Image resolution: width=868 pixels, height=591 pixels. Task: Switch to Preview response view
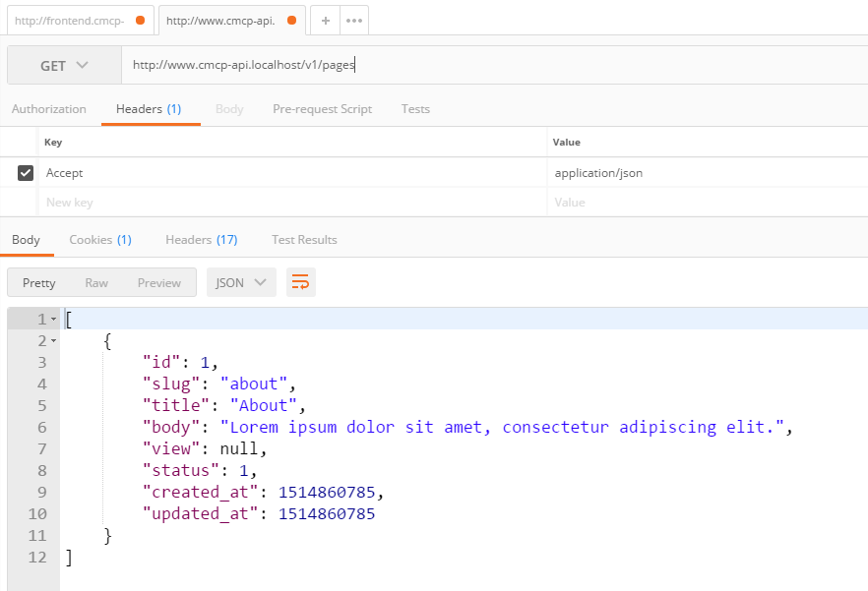point(158,283)
